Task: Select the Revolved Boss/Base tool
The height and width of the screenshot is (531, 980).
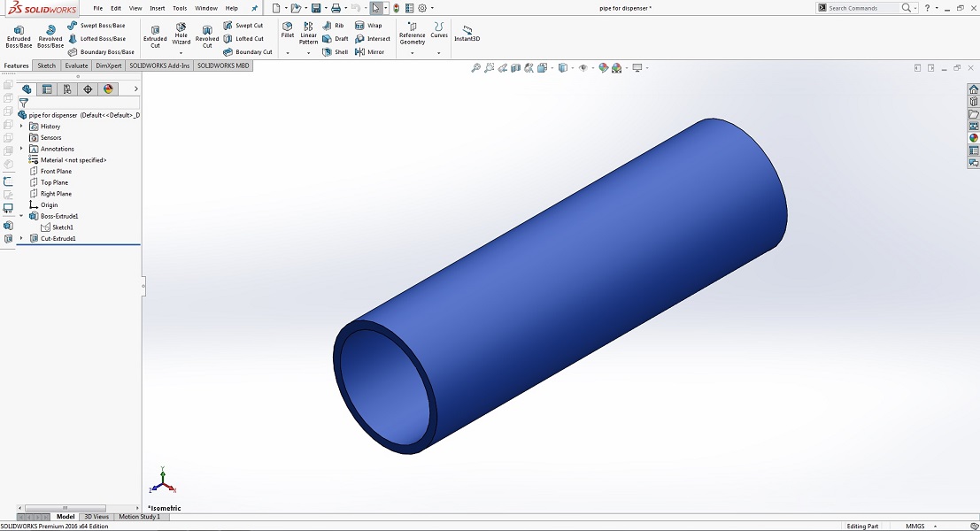Action: tap(50, 37)
